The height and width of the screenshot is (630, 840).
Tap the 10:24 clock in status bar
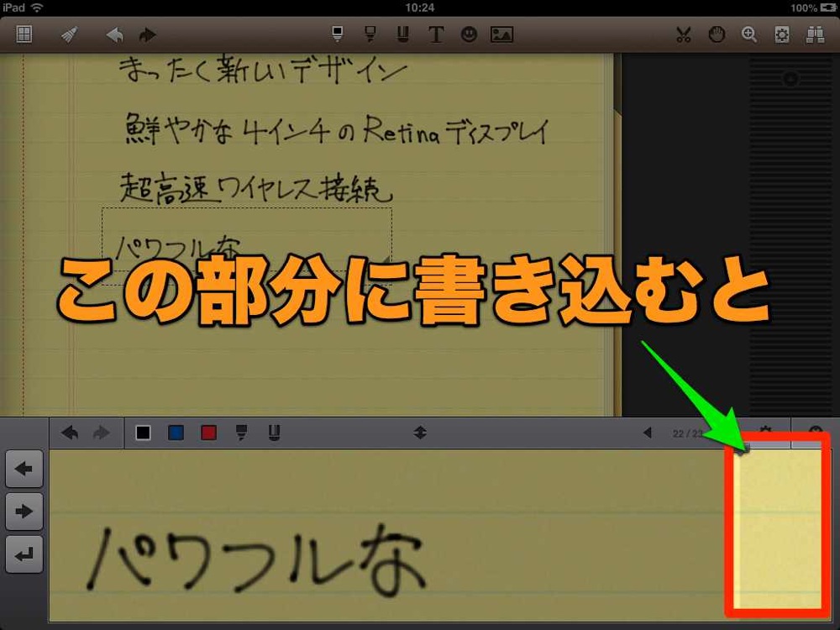pos(419,8)
